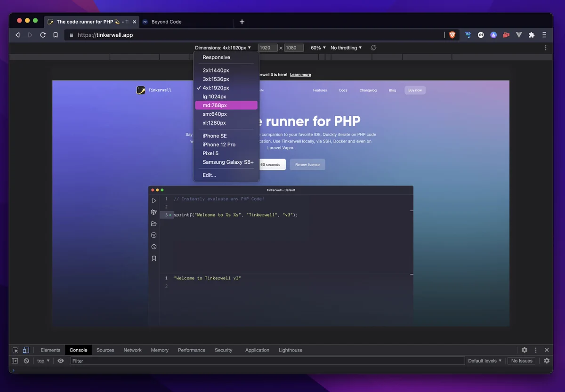Click the console Filter input field
Image resolution: width=565 pixels, height=392 pixels.
pos(267,361)
